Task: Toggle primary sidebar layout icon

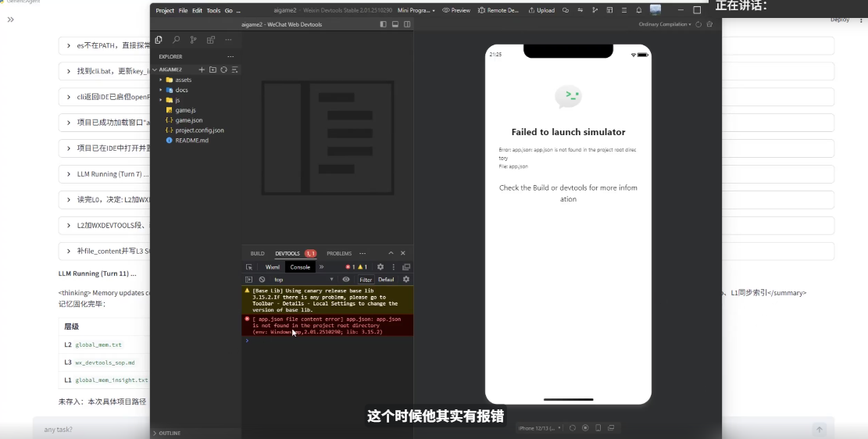Action: 383,24
